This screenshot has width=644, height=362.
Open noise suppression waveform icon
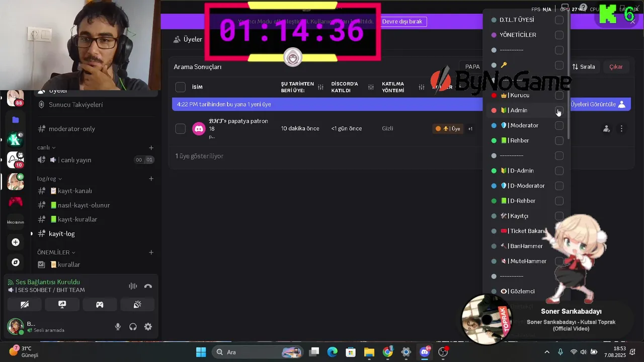133,286
